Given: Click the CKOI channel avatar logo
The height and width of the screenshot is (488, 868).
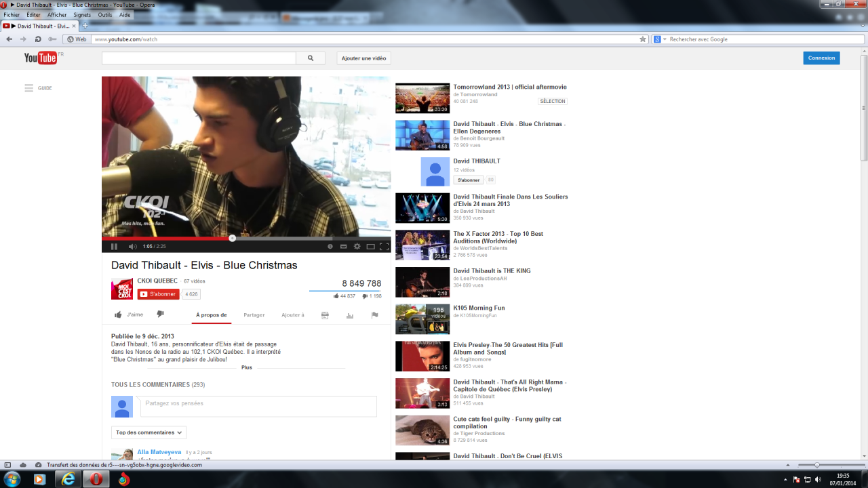Looking at the screenshot, I should tap(122, 289).
